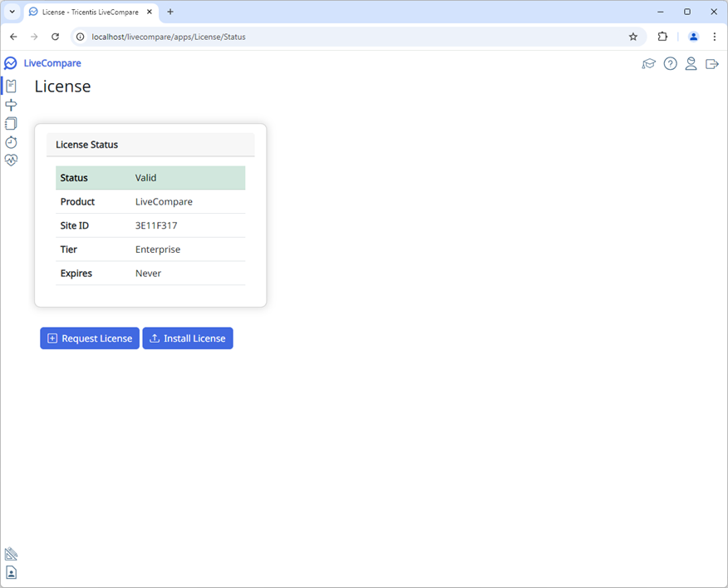The width and height of the screenshot is (728, 588).
Task: Click the Request License button
Action: 90,338
